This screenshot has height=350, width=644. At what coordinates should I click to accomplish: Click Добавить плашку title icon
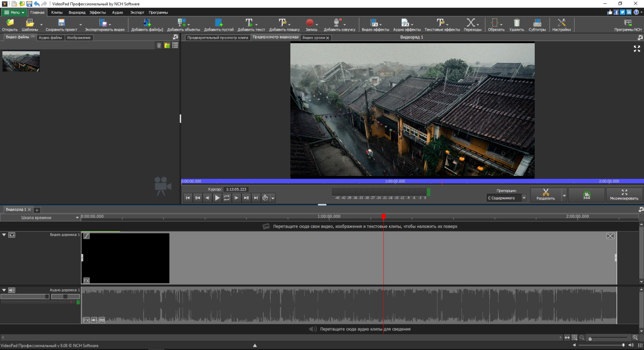pyautogui.click(x=283, y=23)
